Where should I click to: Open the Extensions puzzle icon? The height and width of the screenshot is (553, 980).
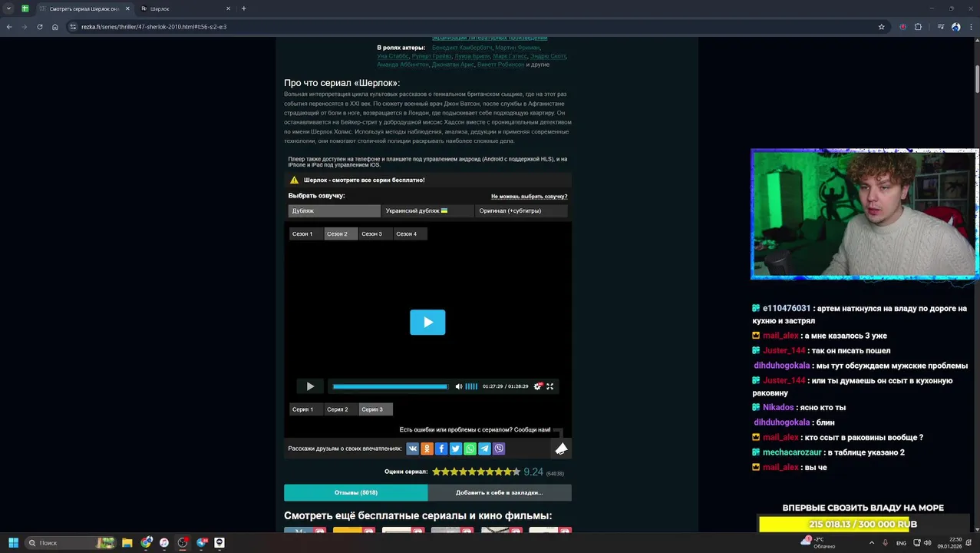pyautogui.click(x=919, y=27)
